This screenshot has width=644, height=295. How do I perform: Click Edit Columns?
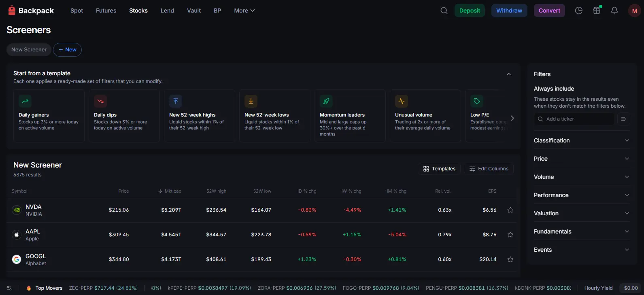pos(489,169)
